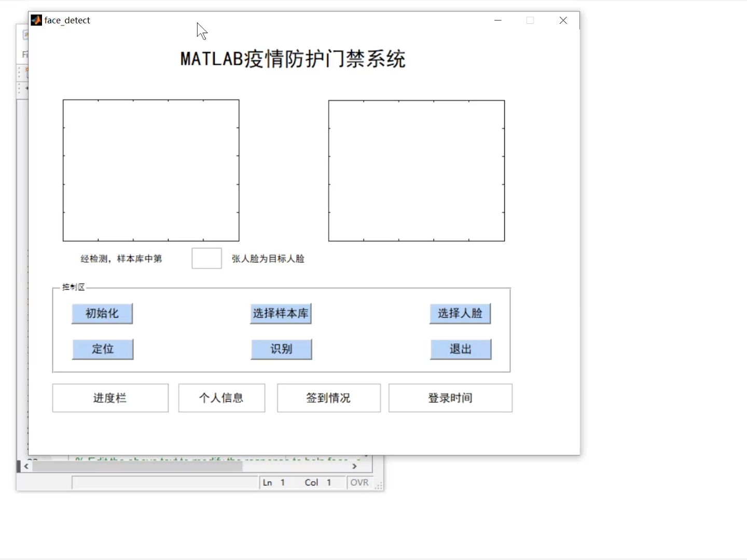Click the 登录时间 text box
This screenshot has width=747, height=560.
[450, 398]
